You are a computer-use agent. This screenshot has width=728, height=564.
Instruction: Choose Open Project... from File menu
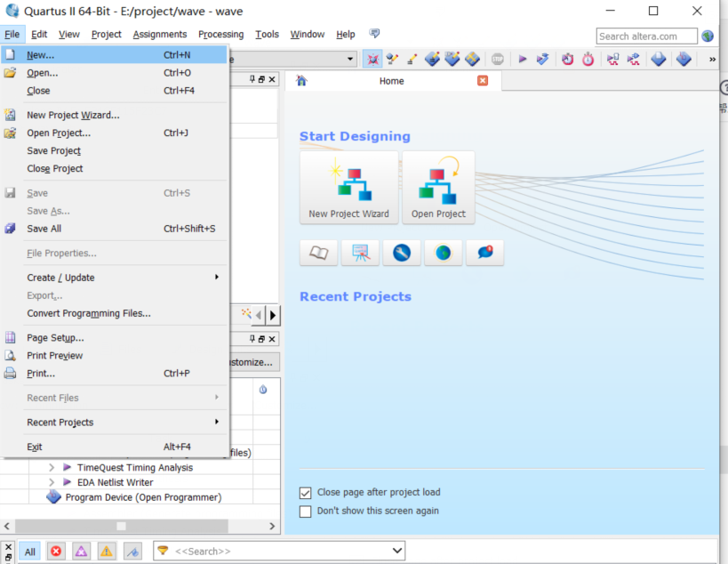coord(115,133)
